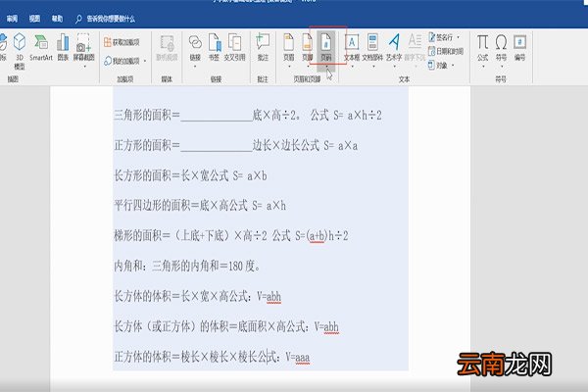
Task: Open the View (视图) ribbon tab
Action: coord(34,19)
